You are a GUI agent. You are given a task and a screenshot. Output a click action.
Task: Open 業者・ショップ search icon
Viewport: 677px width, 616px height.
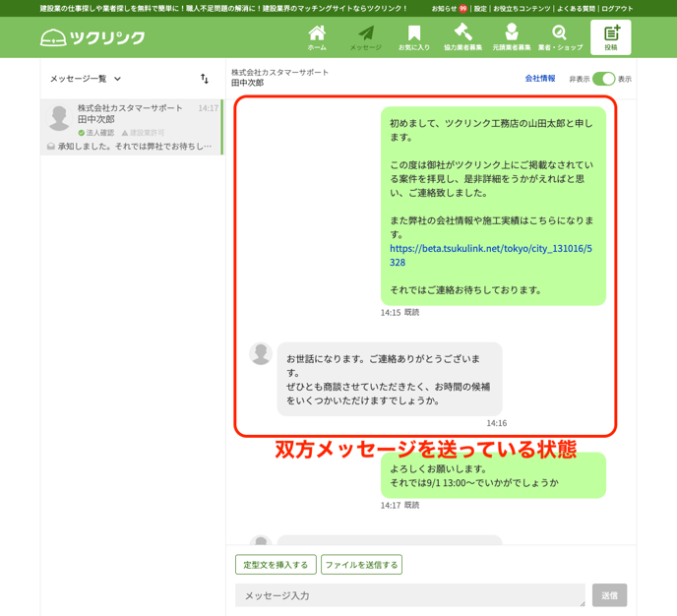pos(560,37)
